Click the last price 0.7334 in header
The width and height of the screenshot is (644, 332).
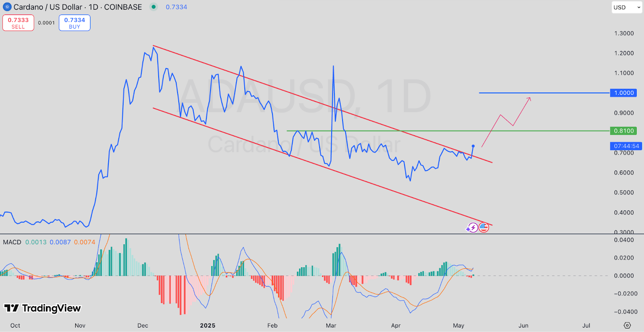tap(176, 7)
